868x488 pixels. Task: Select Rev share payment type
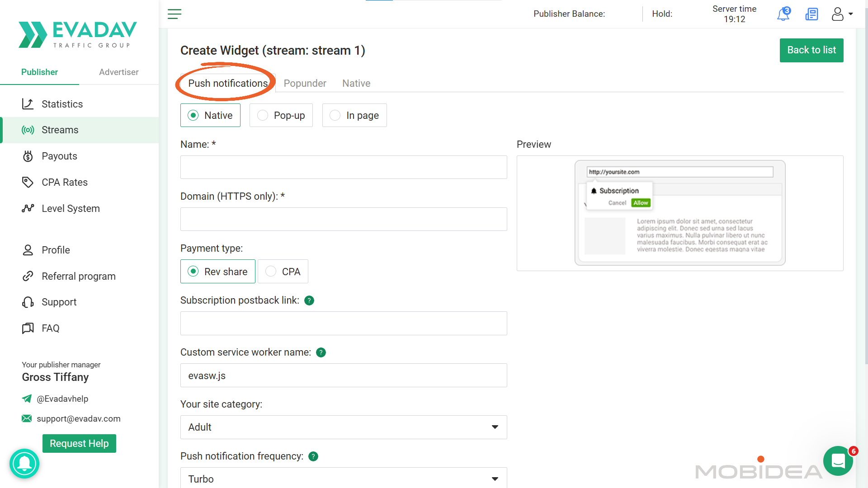coord(218,272)
